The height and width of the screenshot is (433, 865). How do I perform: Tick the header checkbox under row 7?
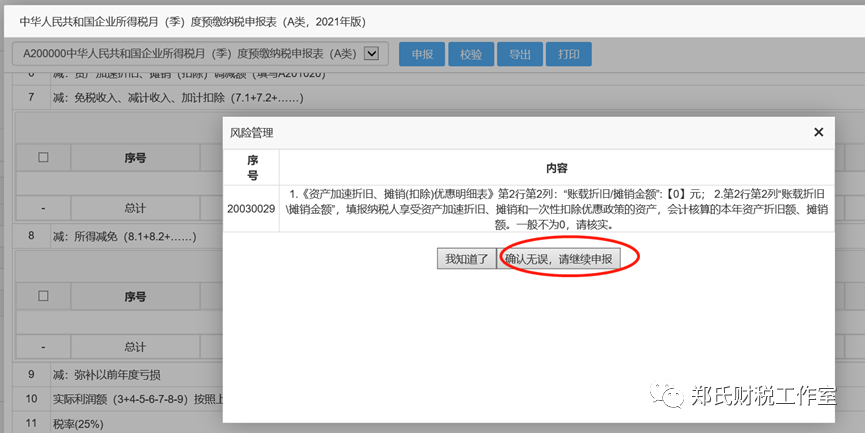pyautogui.click(x=43, y=157)
